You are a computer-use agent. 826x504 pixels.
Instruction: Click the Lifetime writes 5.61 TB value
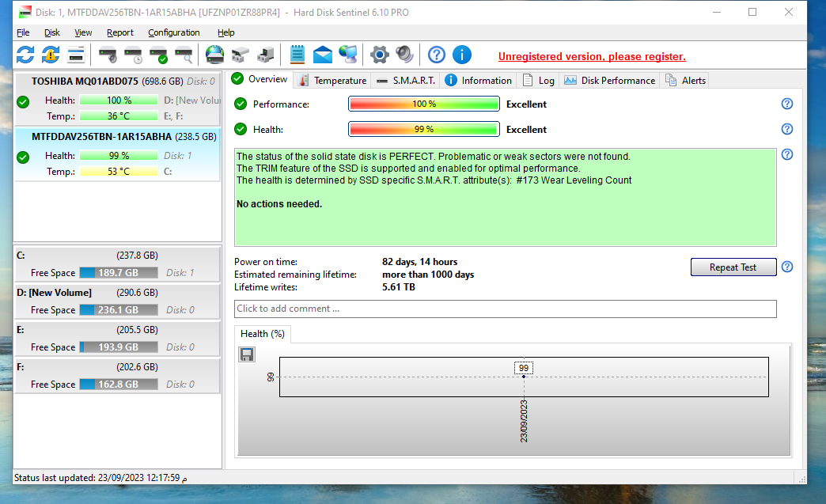[x=398, y=287]
